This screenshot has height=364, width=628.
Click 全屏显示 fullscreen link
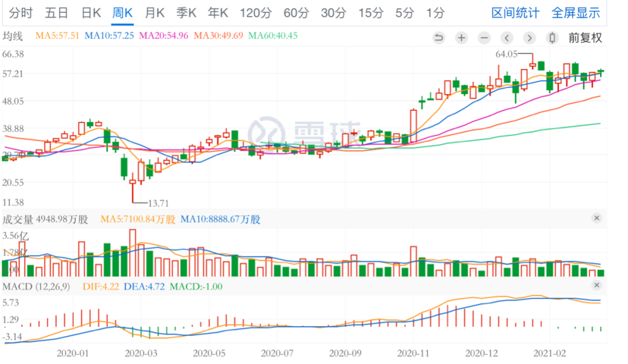576,13
